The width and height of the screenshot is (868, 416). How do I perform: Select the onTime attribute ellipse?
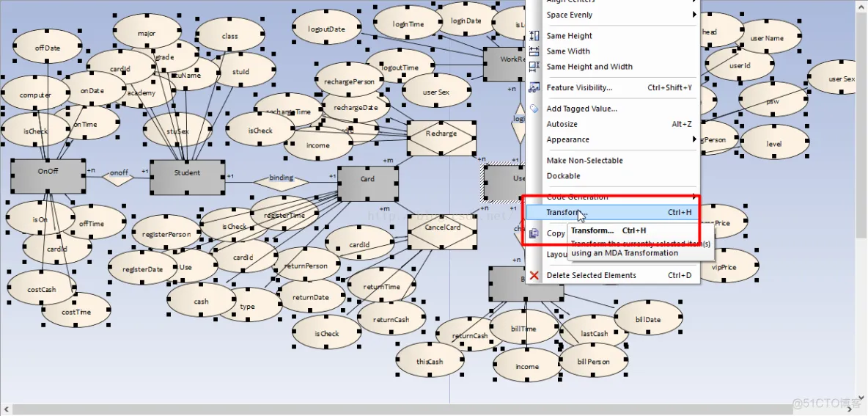[x=86, y=124]
